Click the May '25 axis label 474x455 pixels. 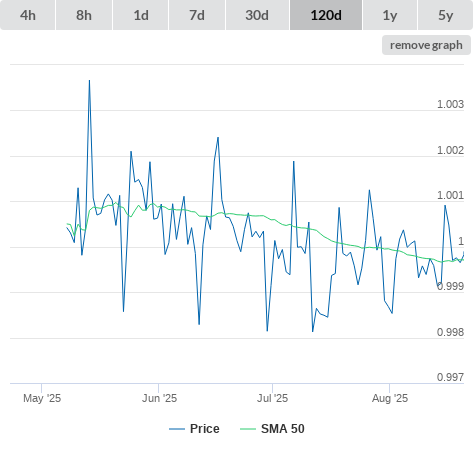pyautogui.click(x=42, y=398)
